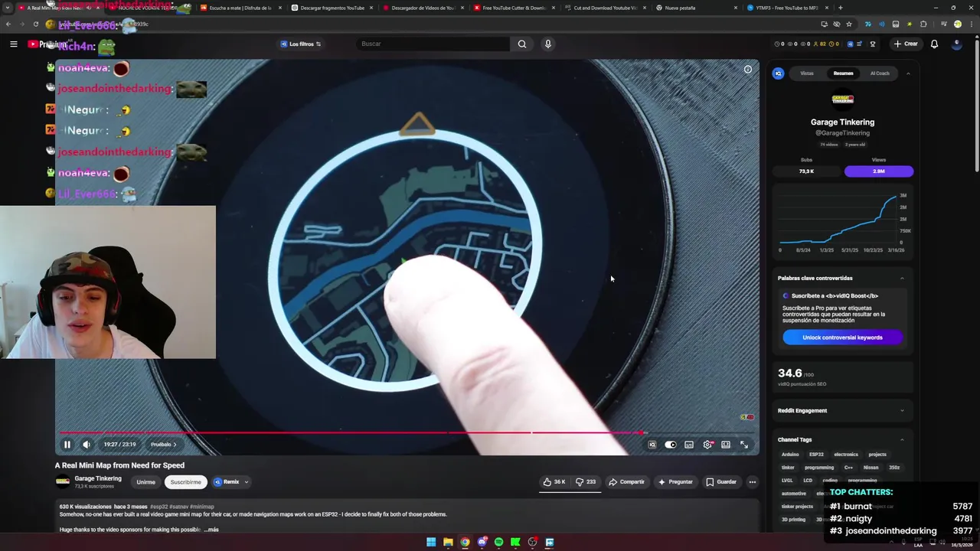Click the Unirme join button
The width and height of the screenshot is (980, 551).
pyautogui.click(x=145, y=482)
